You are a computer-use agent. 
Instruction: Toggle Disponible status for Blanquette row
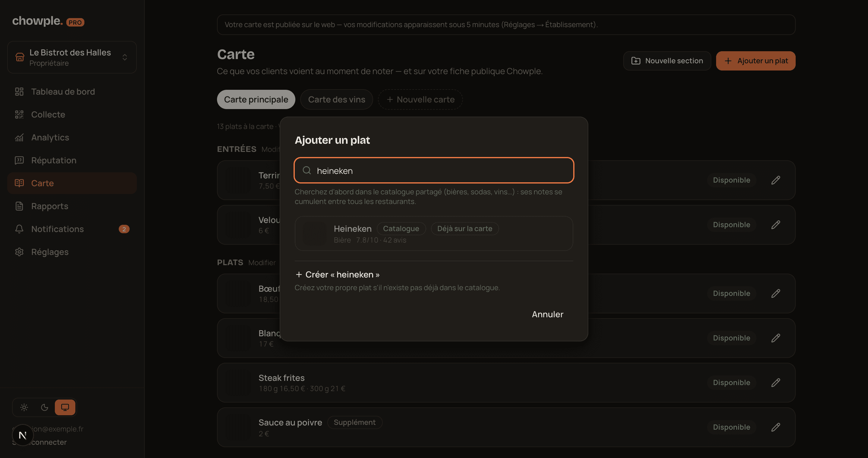pyautogui.click(x=731, y=338)
